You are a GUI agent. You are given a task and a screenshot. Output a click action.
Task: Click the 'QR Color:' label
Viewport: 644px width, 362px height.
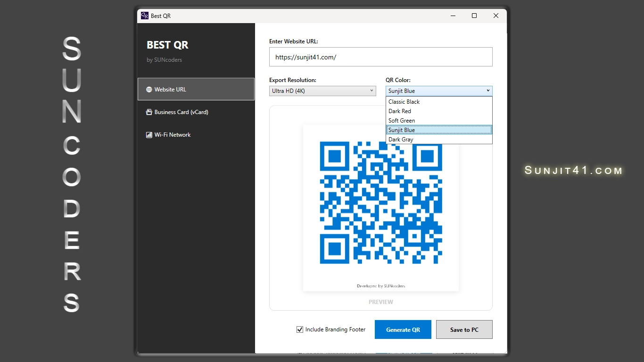tap(398, 80)
